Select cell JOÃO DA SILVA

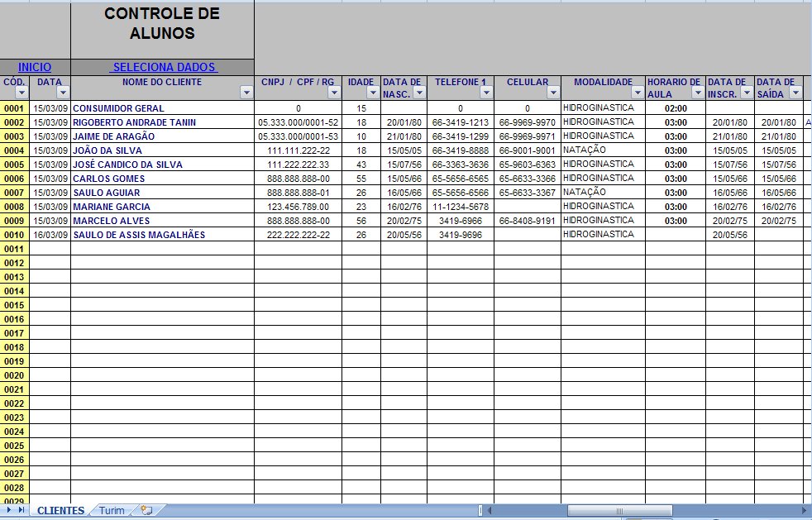(x=162, y=150)
